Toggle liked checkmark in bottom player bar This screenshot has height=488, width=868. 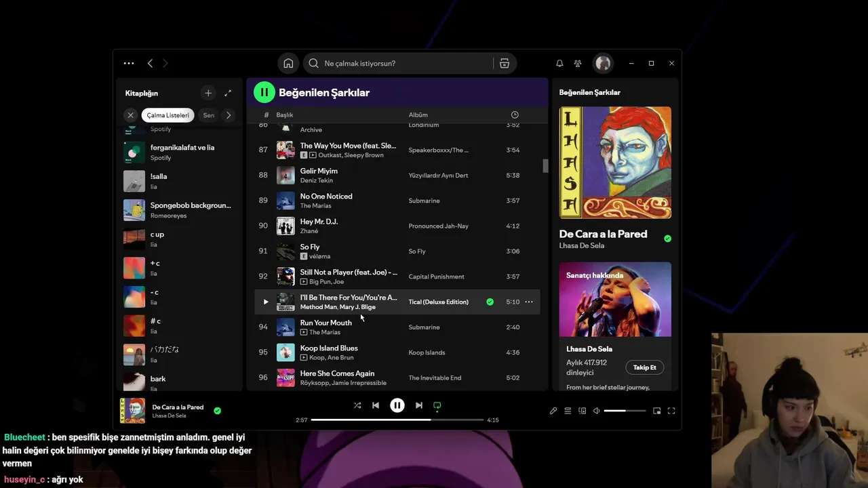[x=217, y=411]
